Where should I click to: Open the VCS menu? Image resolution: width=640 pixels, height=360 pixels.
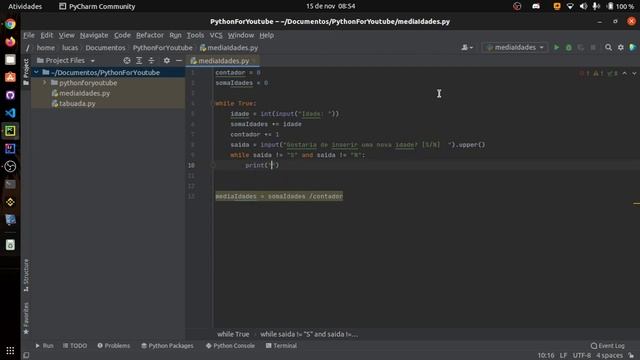216,35
